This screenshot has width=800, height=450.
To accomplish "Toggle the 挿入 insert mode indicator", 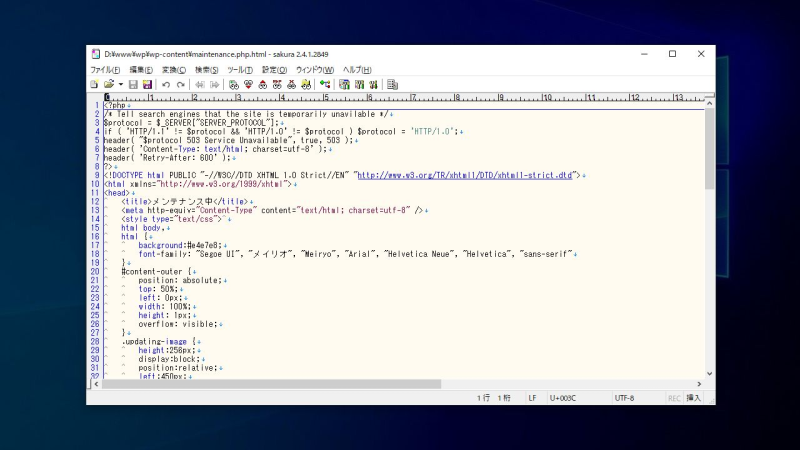I will click(693, 398).
